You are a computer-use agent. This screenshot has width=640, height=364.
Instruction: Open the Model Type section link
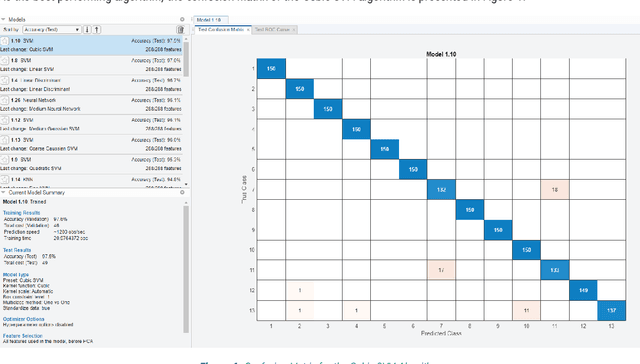point(16,275)
